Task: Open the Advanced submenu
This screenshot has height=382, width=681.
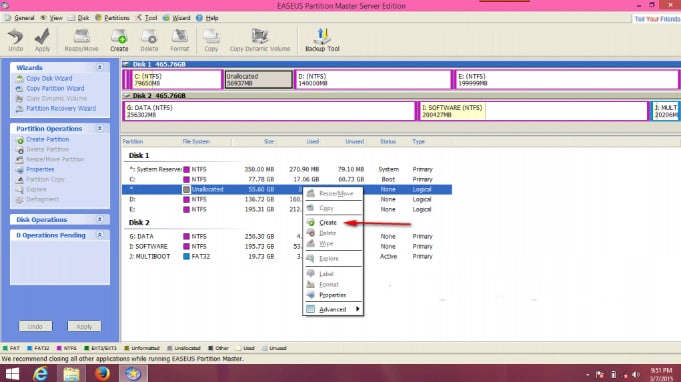Action: (x=333, y=310)
